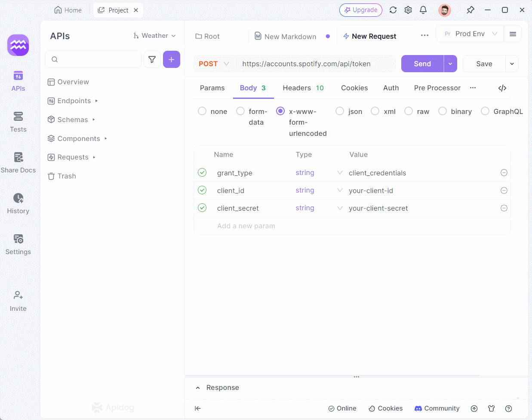Open the Save options dropdown arrow
532x420 pixels.
tap(512, 64)
